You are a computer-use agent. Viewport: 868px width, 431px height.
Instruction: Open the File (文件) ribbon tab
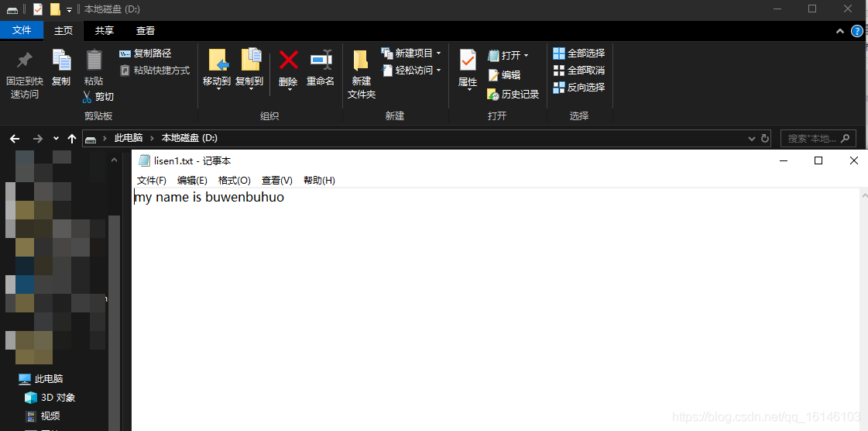coord(22,30)
